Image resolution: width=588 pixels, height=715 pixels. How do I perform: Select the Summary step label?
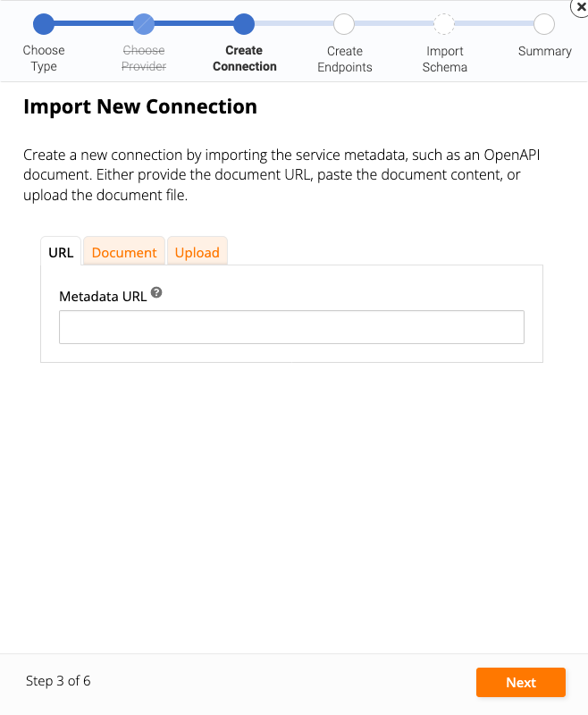(544, 51)
